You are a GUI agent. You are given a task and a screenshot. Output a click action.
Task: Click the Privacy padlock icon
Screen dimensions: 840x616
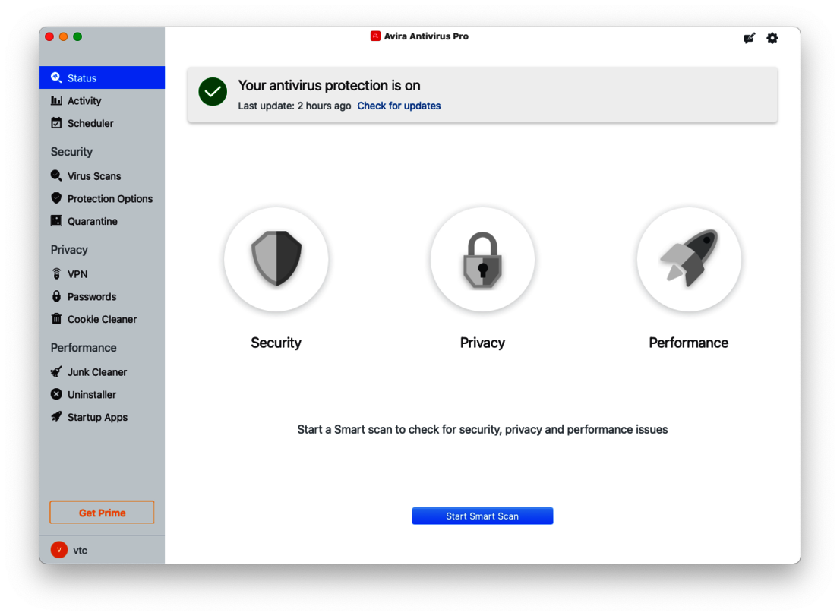click(x=482, y=259)
